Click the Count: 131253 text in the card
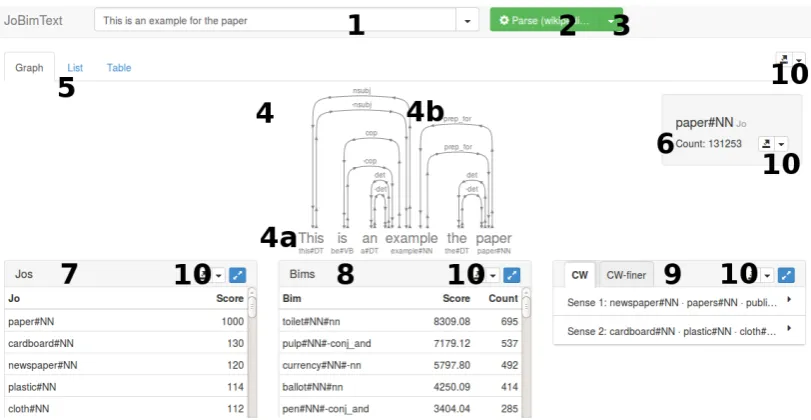Image resolution: width=811 pixels, height=420 pixels. pos(708,144)
